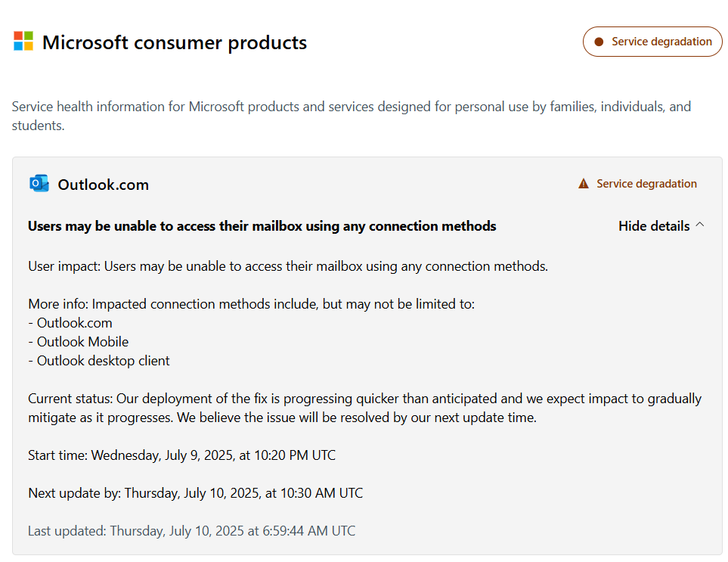Click the red square of the Microsoft logo
Screen dimensions: 728x562
[18, 36]
